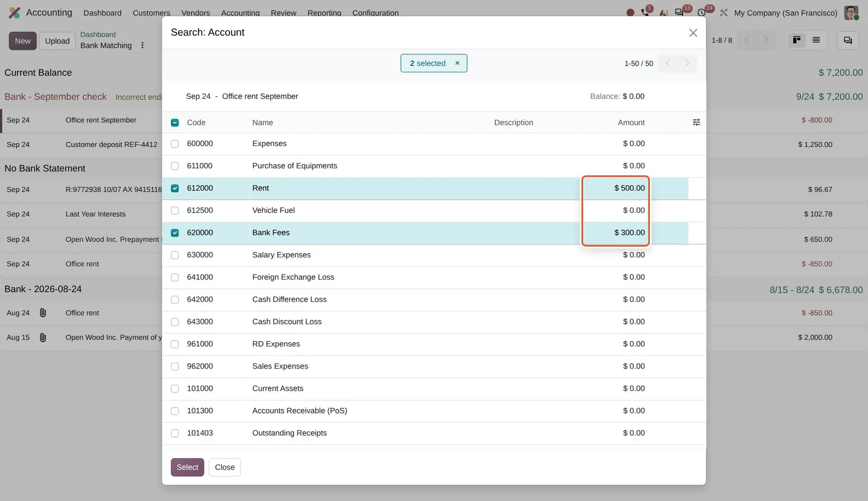Viewport: 868px width, 501px height.
Task: Open the phone calls icon in top bar
Action: click(x=645, y=12)
